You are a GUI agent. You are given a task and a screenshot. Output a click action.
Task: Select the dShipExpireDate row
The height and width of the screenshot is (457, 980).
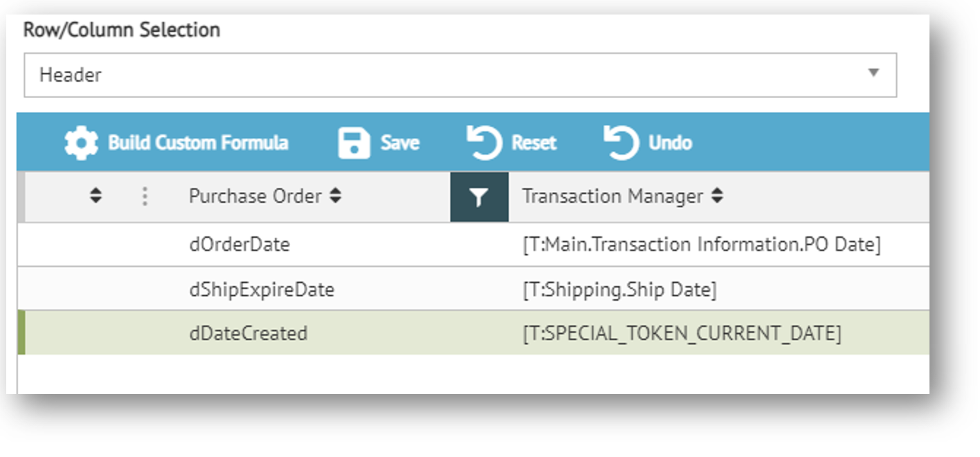click(x=262, y=290)
